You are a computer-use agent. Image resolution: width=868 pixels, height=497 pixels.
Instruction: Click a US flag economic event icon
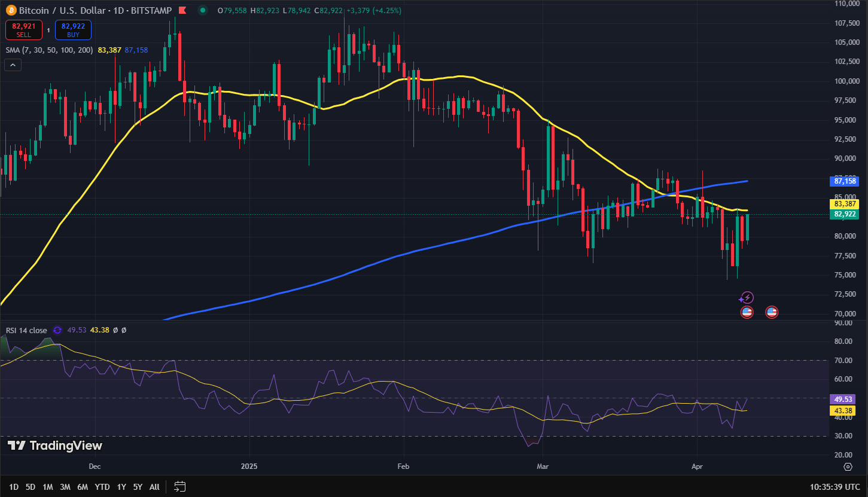point(747,312)
